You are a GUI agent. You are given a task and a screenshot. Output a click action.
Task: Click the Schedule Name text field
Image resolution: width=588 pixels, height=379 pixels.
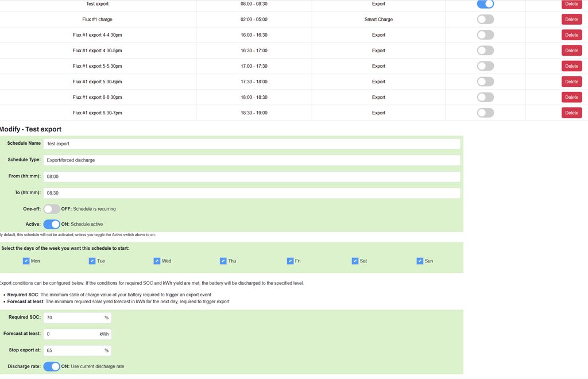pos(252,144)
